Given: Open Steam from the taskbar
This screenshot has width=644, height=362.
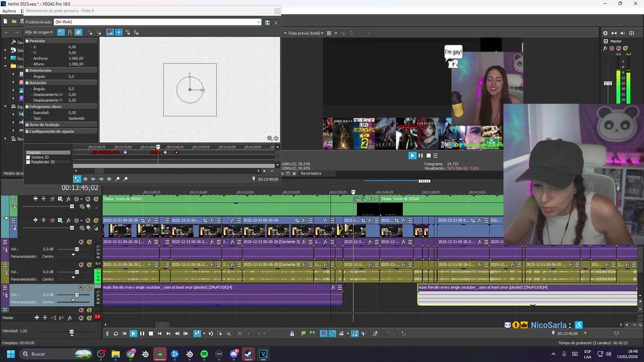Looking at the screenshot, I should point(248,354).
